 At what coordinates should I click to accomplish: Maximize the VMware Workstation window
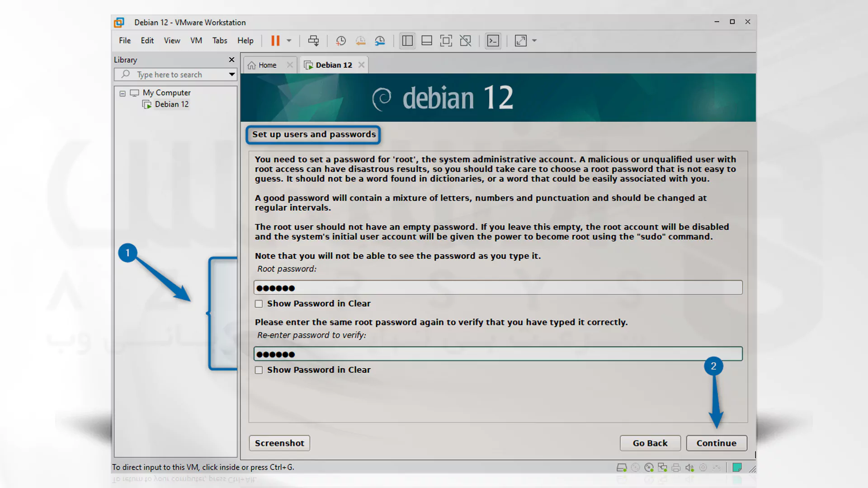pos(732,22)
